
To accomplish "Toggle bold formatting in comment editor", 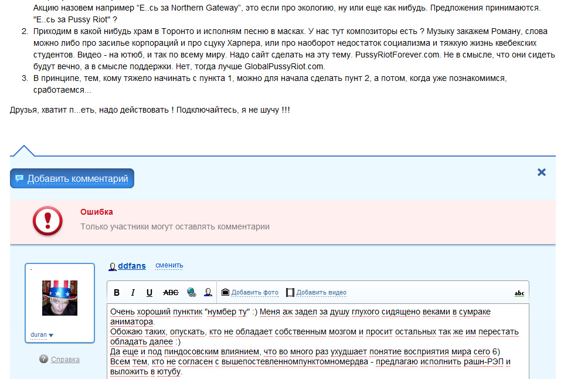I will [x=117, y=293].
